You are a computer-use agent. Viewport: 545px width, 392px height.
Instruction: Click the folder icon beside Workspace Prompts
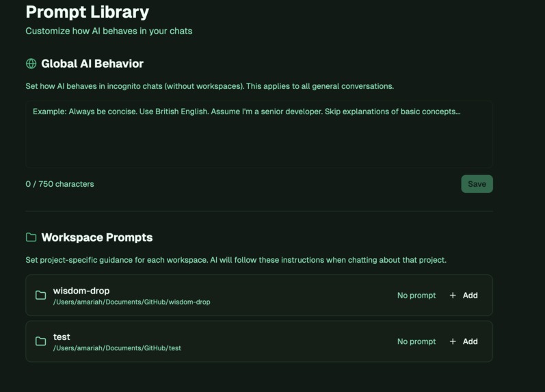point(31,237)
